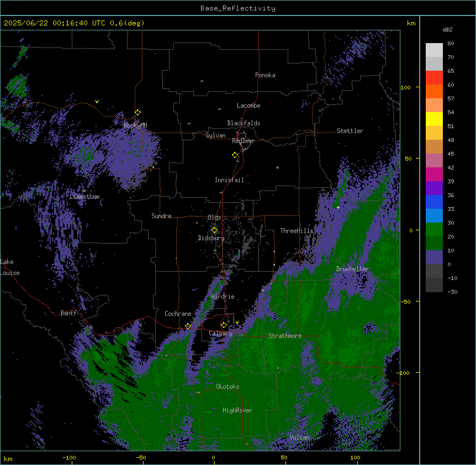Image resolution: width=476 pixels, height=465 pixels.
Task: Click the Lake Louise label
Action: (10, 267)
